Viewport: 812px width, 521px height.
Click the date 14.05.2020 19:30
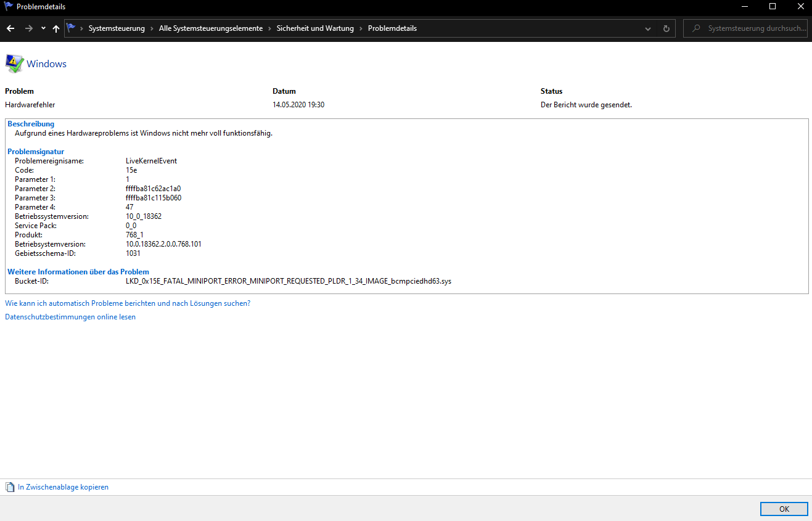[298, 105]
